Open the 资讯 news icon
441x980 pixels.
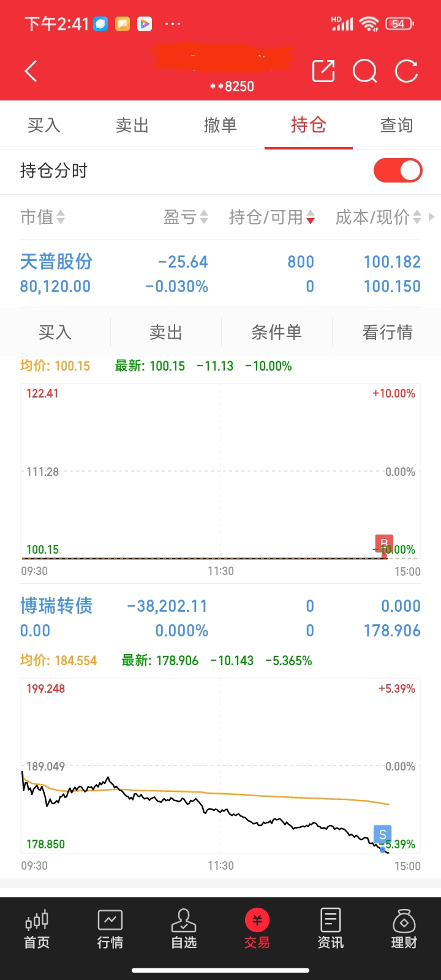point(331,929)
